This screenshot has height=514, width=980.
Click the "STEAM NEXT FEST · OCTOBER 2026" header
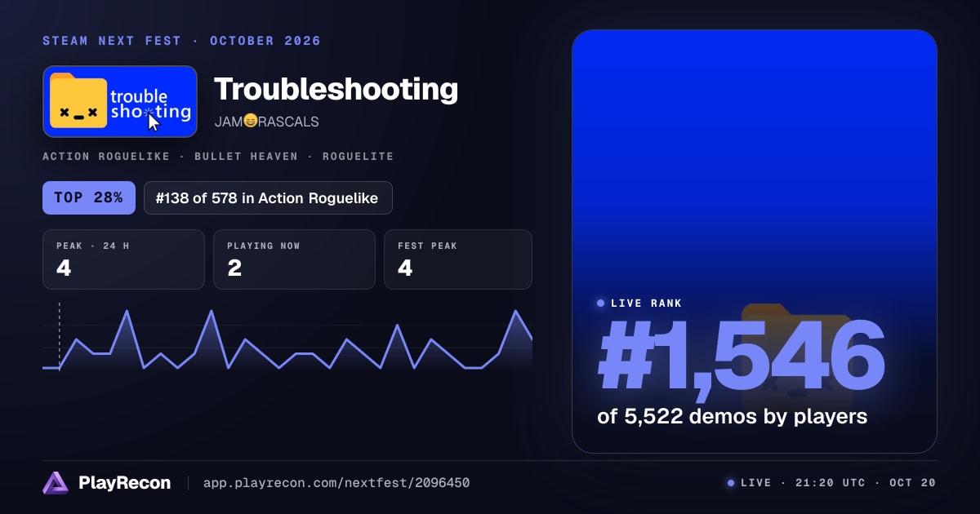click(182, 41)
